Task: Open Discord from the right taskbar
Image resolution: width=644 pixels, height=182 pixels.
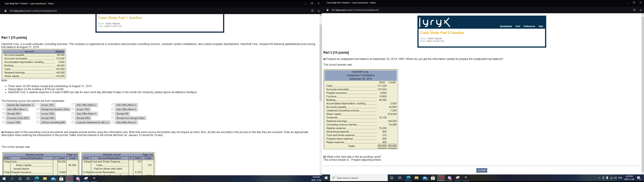Action: [449, 178]
